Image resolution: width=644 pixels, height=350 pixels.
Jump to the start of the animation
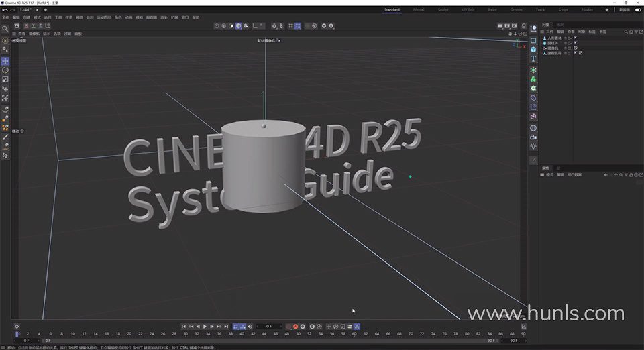coord(184,327)
